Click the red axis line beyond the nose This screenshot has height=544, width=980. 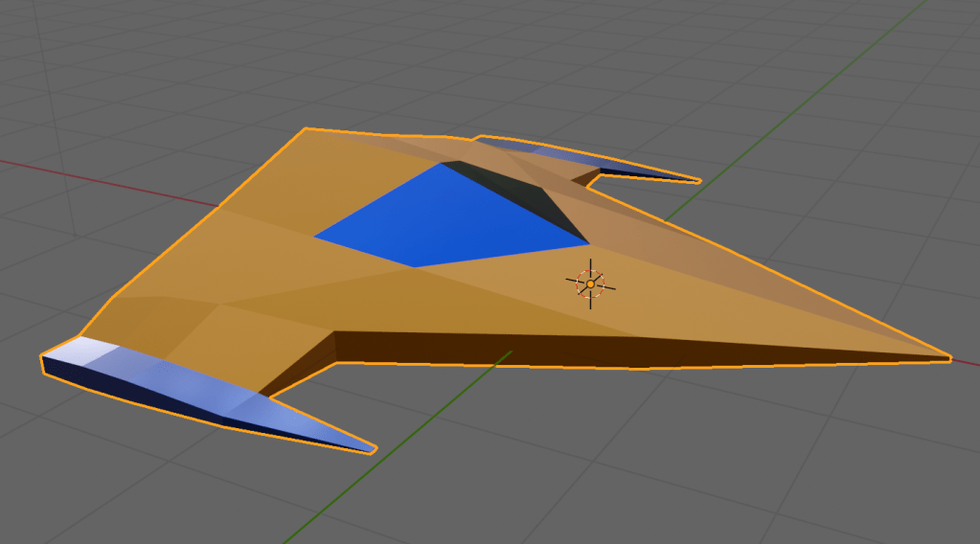coord(969,364)
